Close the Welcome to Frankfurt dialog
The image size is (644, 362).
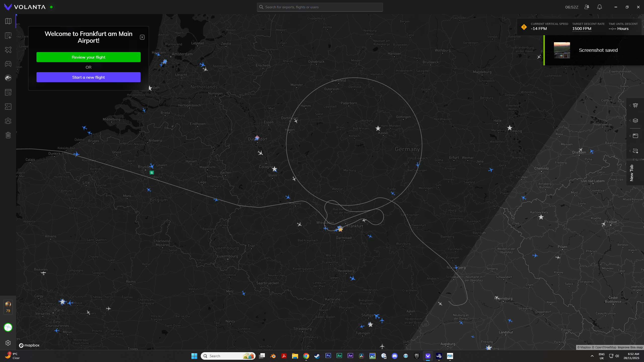(x=142, y=37)
